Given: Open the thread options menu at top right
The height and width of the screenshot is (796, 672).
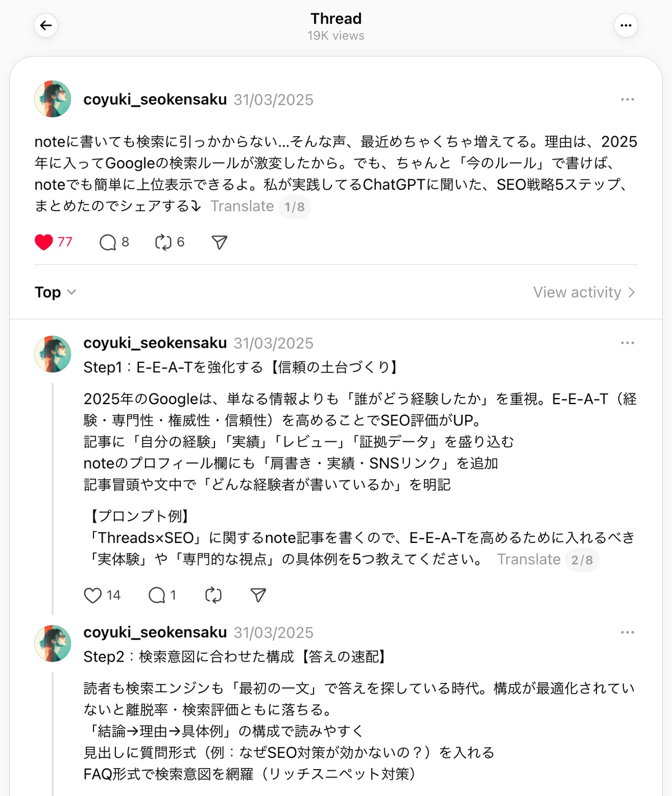Looking at the screenshot, I should [x=626, y=25].
